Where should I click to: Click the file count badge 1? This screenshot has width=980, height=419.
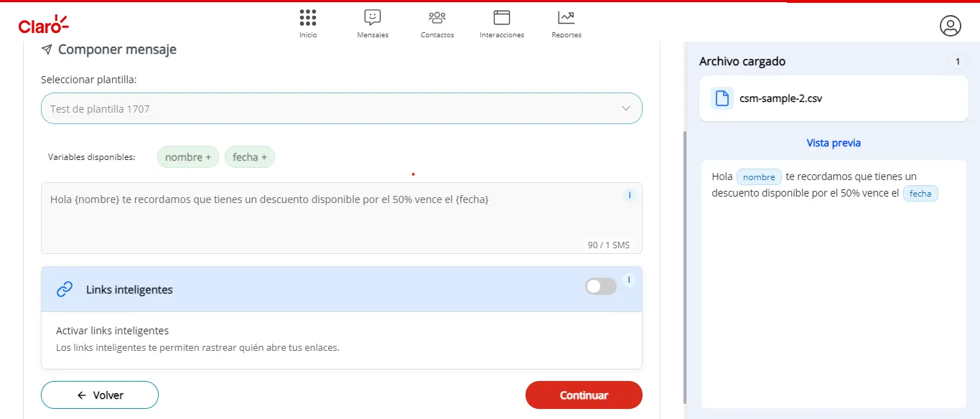[x=958, y=62]
